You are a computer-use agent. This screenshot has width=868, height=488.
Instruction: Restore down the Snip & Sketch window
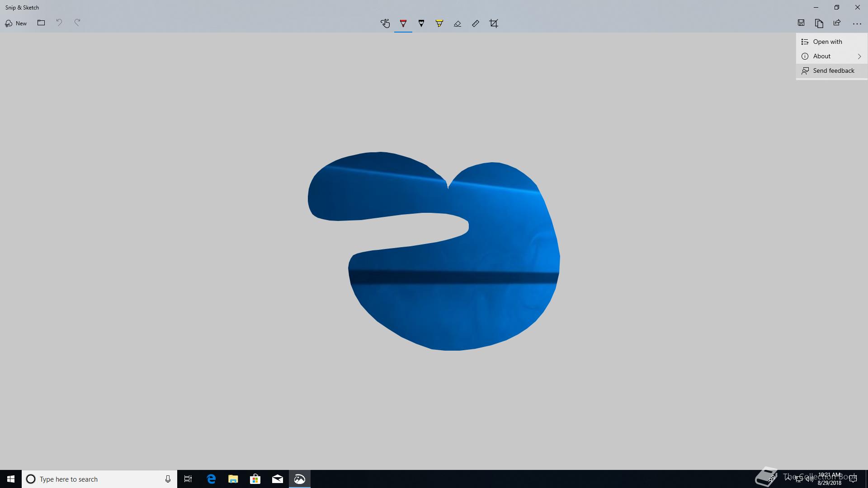(837, 7)
